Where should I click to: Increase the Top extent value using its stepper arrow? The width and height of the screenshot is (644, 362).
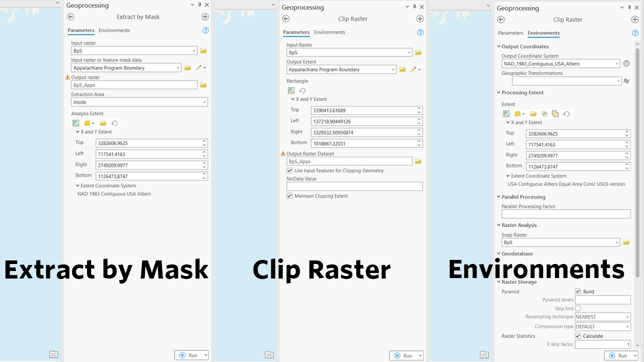[203, 140]
